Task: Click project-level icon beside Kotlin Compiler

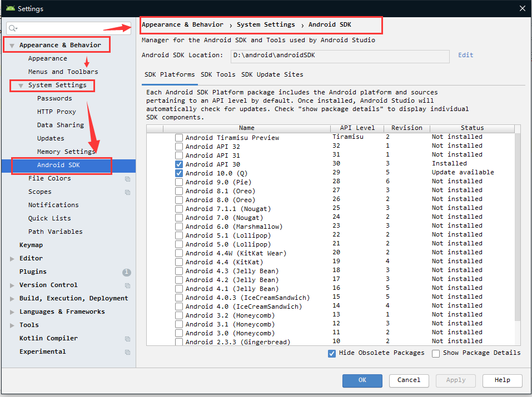Action: click(x=127, y=339)
